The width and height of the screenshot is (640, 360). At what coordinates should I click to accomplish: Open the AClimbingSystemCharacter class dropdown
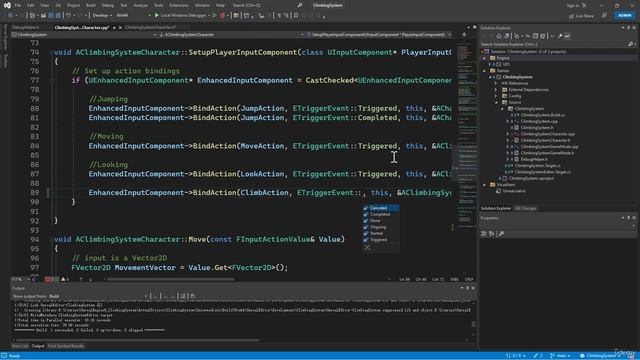pyautogui.click(x=231, y=35)
